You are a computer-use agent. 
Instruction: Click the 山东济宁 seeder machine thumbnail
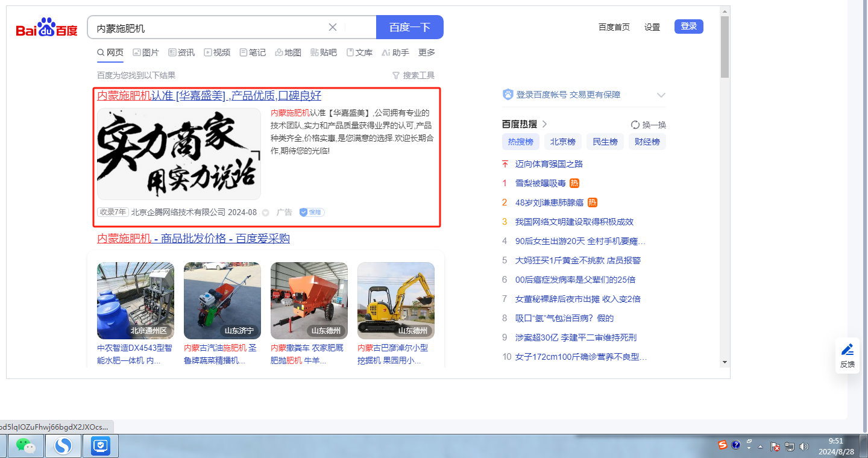point(222,300)
